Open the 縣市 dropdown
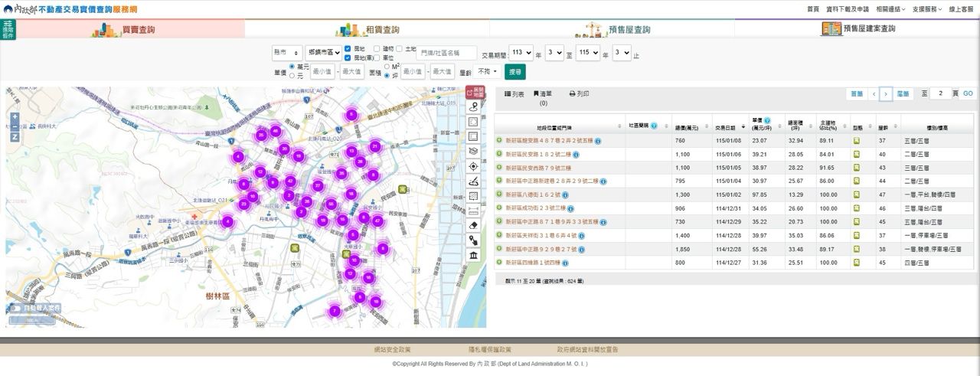Image resolution: width=980 pixels, height=376 pixels. pos(286,53)
